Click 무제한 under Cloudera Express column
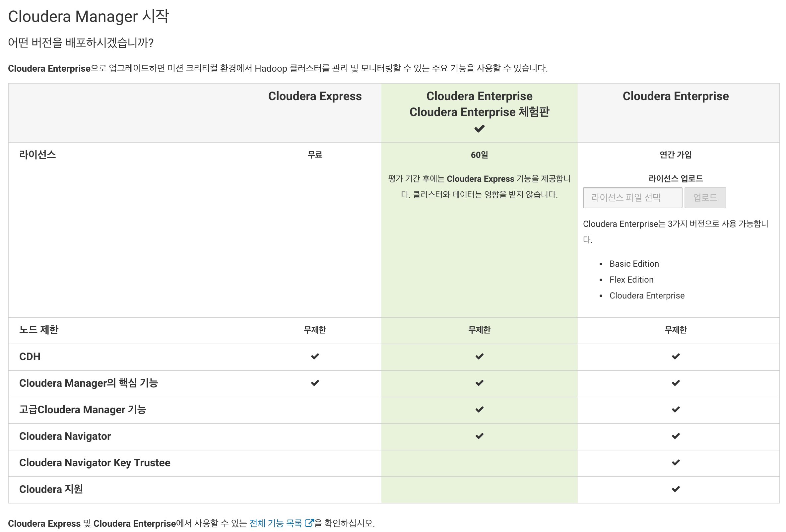Viewport: 786px width, 532px height. [x=315, y=330]
